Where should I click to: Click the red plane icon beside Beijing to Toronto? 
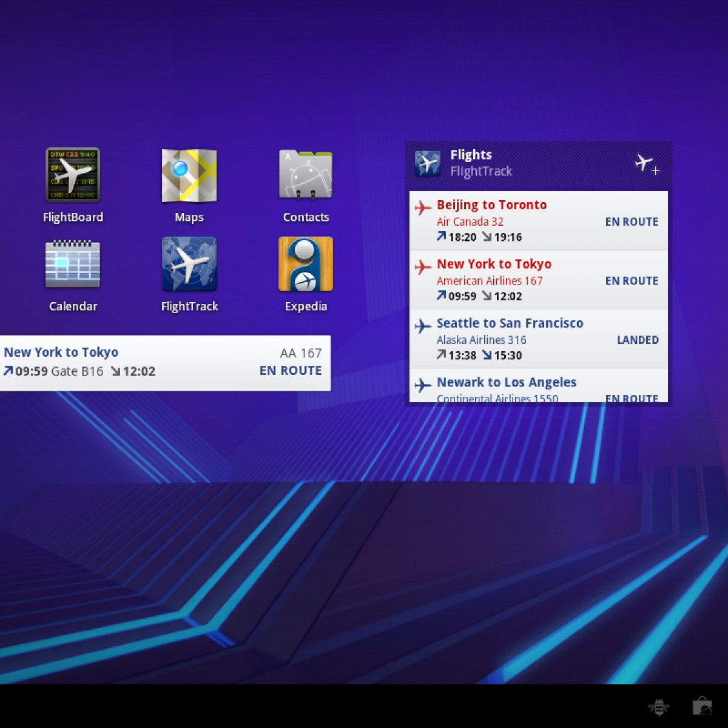423,208
